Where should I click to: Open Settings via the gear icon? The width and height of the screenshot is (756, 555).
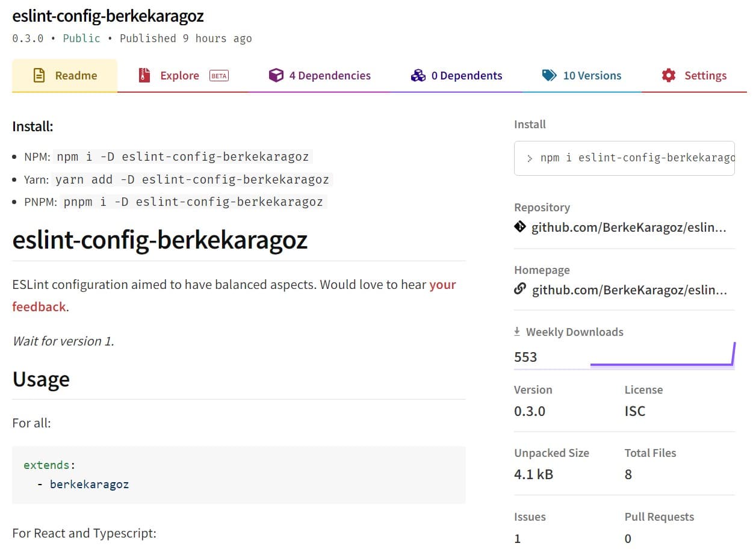pos(668,75)
